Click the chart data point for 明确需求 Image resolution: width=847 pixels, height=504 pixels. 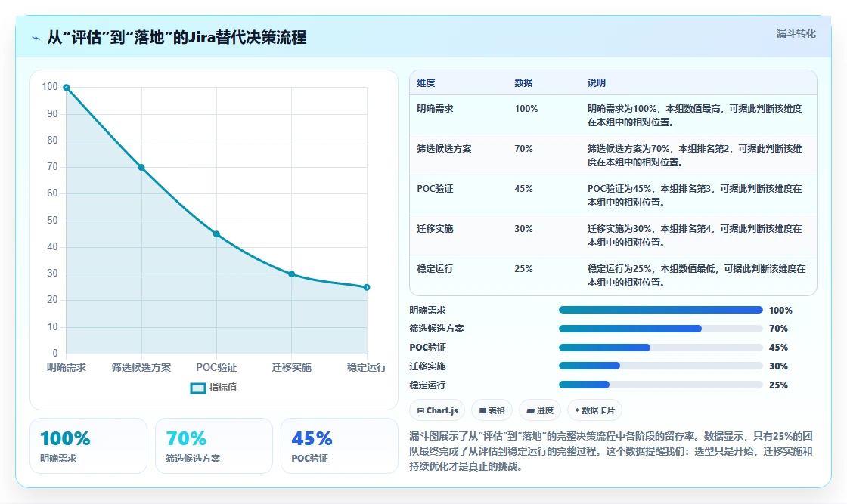pyautogui.click(x=67, y=88)
